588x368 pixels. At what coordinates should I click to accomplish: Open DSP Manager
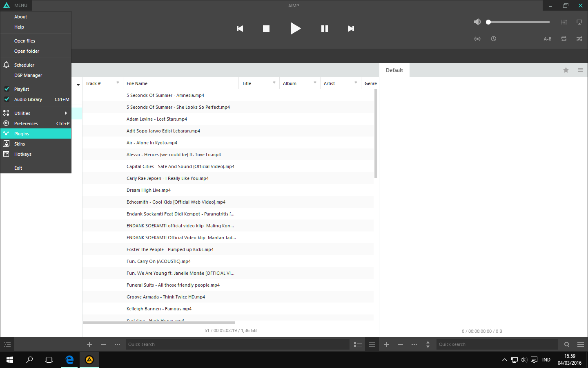tap(36, 75)
